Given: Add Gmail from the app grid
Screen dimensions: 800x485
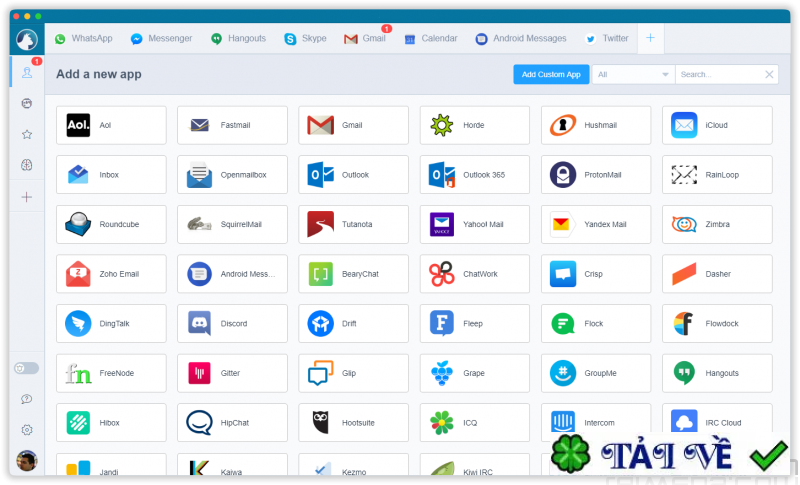Looking at the screenshot, I should click(x=354, y=125).
